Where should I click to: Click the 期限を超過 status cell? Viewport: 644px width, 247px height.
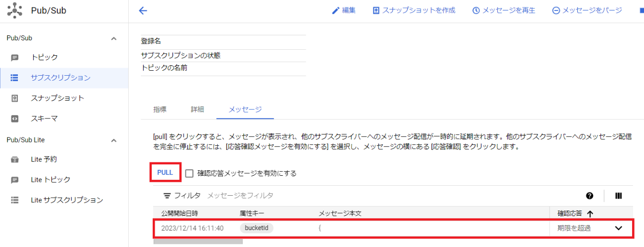click(574, 228)
